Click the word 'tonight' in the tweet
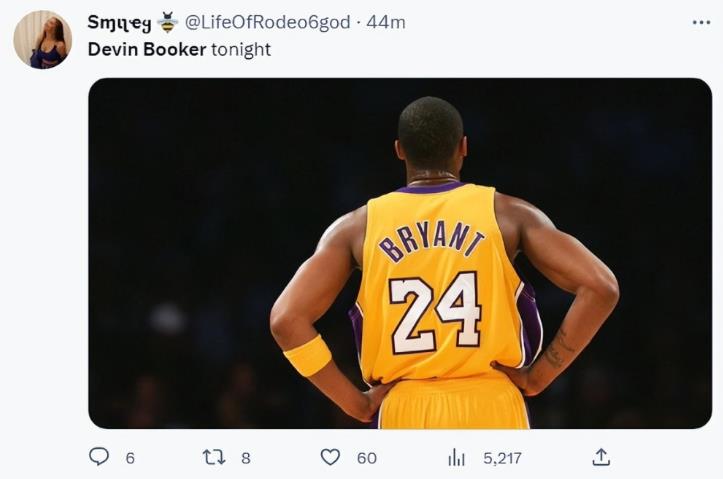The width and height of the screenshot is (723, 479). tap(241, 49)
